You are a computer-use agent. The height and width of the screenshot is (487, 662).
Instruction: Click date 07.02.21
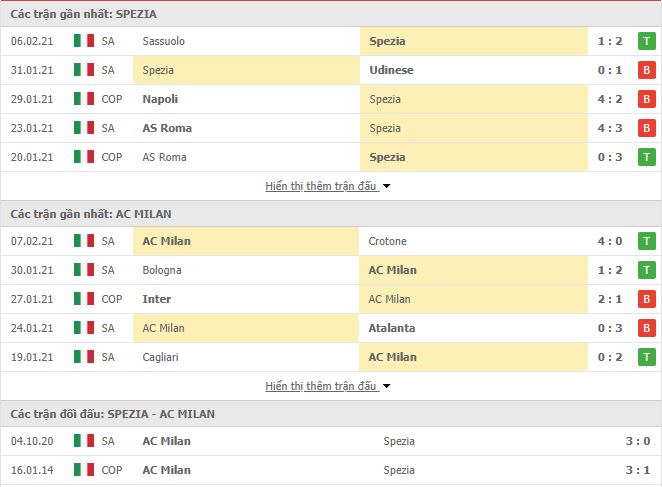[32, 241]
